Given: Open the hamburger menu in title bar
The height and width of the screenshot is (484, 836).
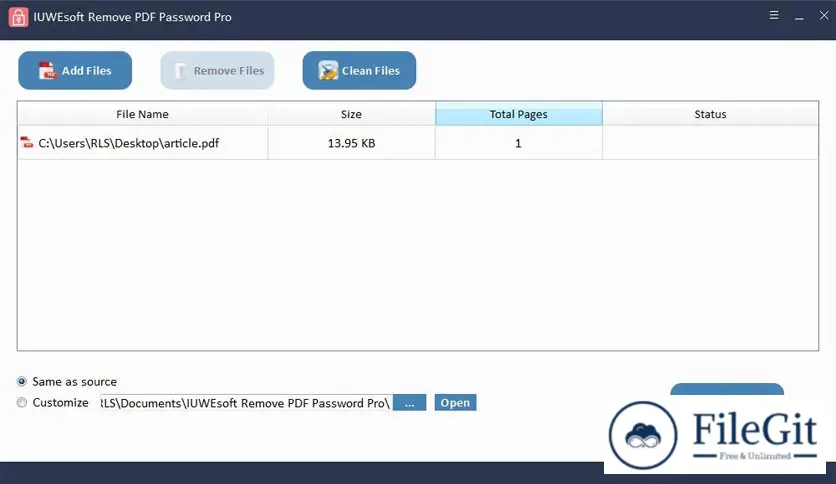Looking at the screenshot, I should click(774, 15).
